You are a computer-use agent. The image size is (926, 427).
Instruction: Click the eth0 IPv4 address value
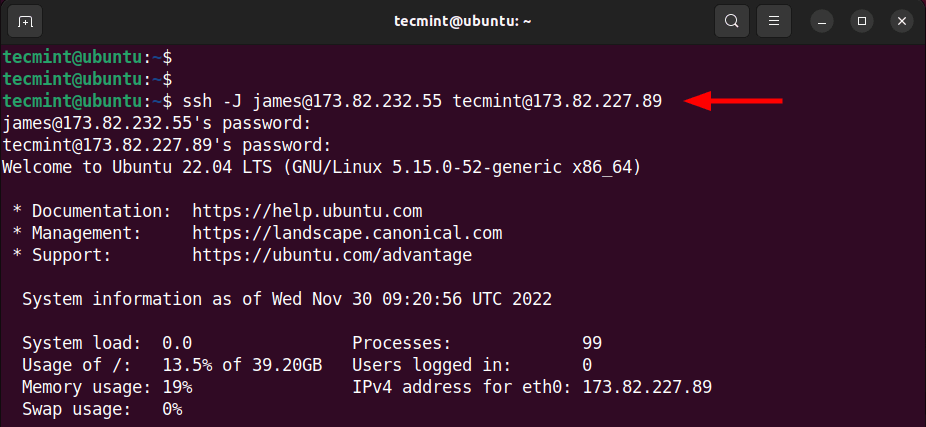tap(647, 387)
